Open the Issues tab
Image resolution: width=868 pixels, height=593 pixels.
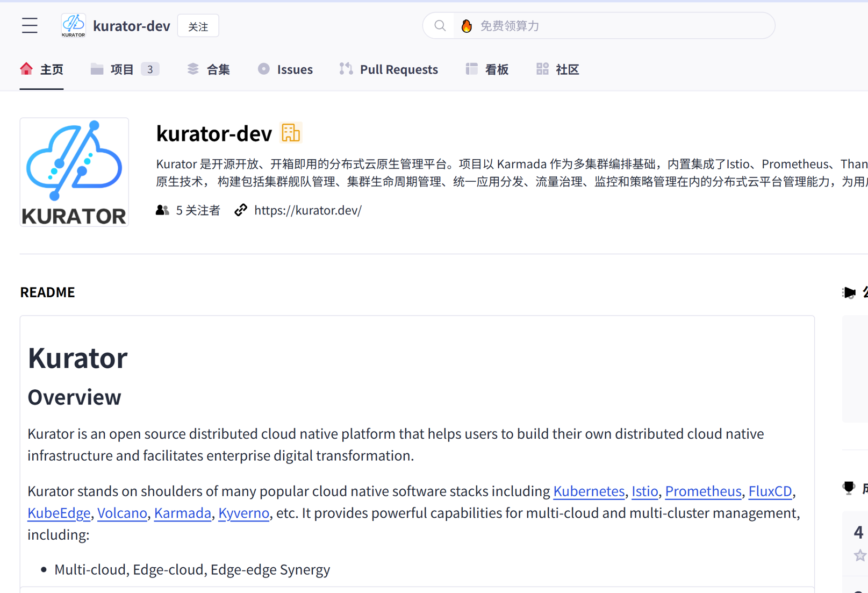[285, 69]
